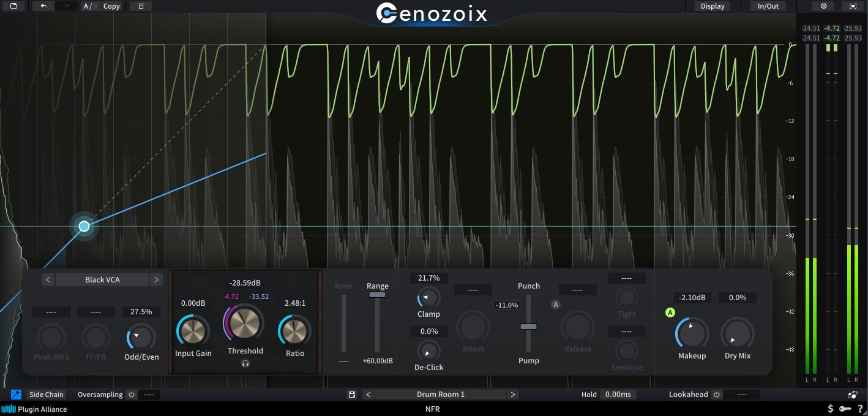Screen dimensions: 868x416
Task: Click the Copy button
Action: (112, 6)
